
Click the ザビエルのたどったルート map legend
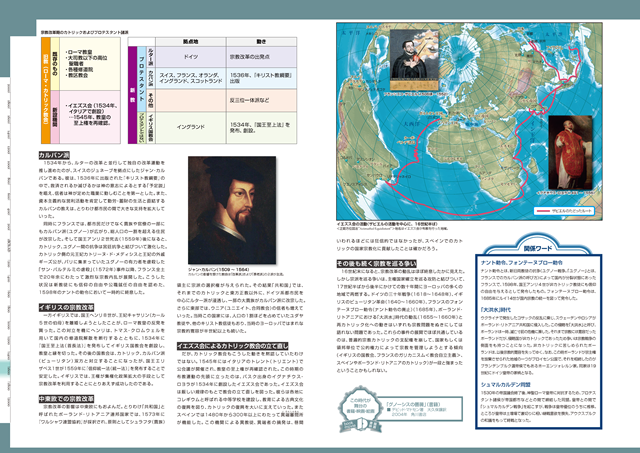click(564, 211)
